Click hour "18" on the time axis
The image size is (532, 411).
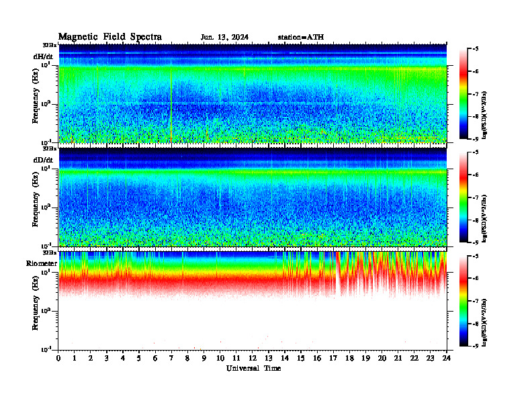click(x=349, y=359)
